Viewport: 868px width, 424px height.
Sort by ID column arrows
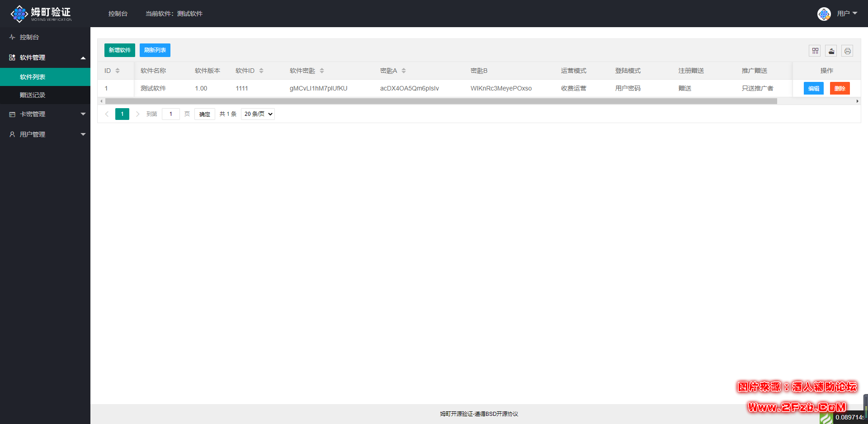coord(118,71)
